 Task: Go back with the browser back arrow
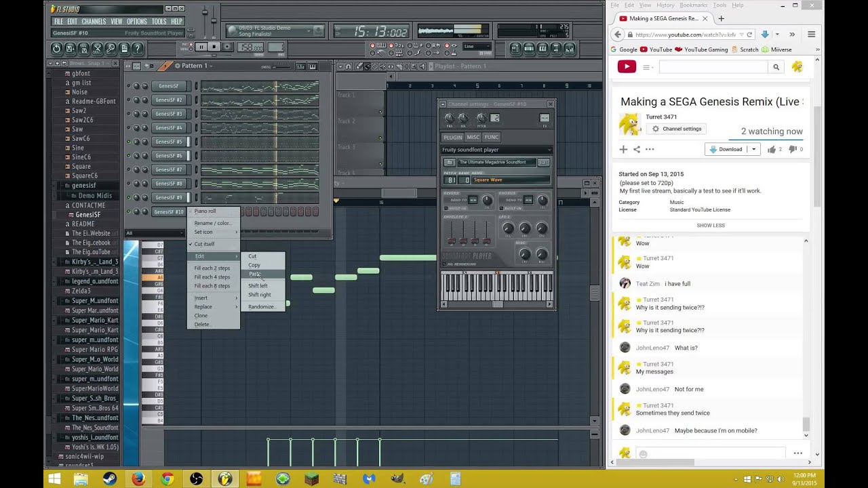618,35
